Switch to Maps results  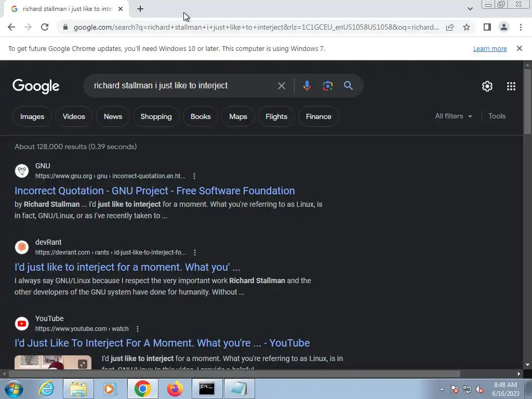tap(238, 116)
